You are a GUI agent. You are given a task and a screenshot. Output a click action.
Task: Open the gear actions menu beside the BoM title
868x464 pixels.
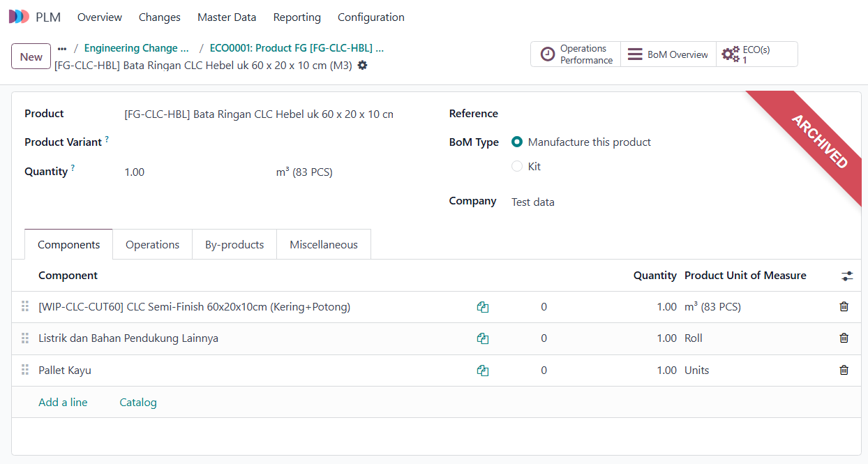pos(362,66)
